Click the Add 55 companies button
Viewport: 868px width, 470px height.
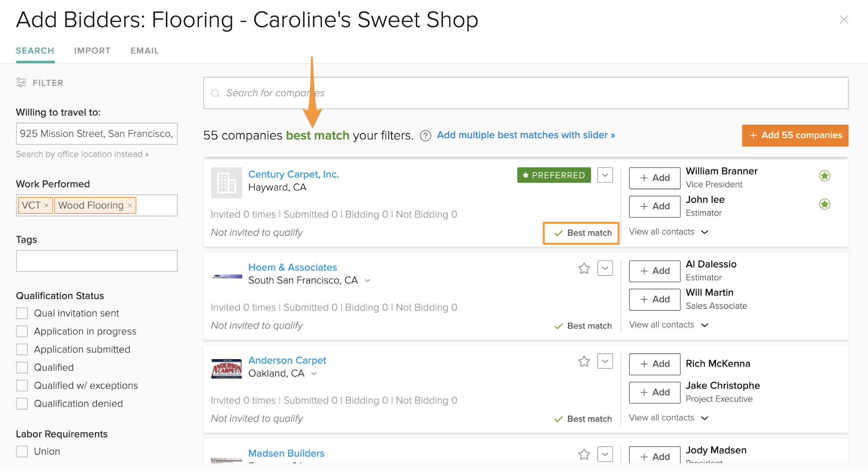[795, 136]
